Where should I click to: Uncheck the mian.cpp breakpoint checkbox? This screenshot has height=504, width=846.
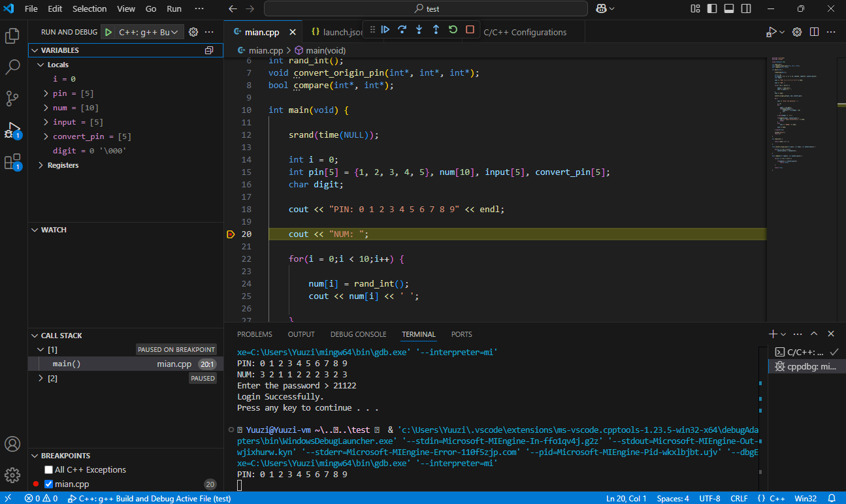tap(48, 484)
